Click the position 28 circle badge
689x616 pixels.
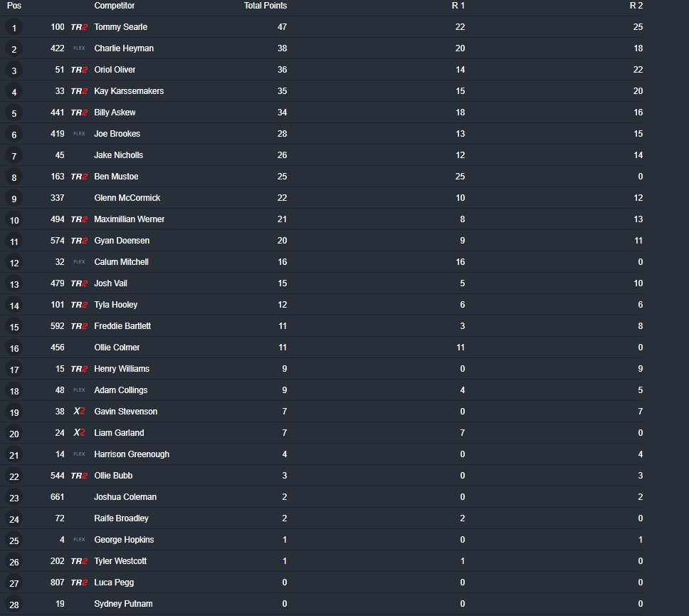[14, 605]
